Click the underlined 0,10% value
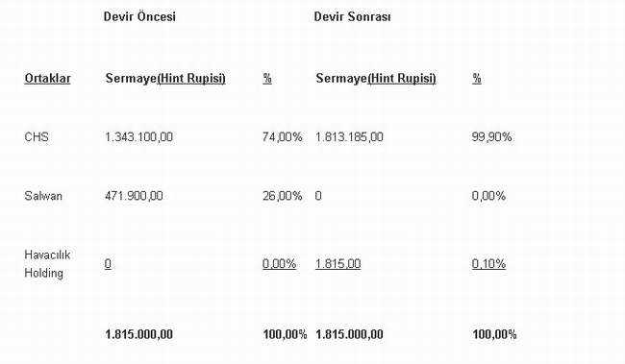The width and height of the screenshot is (625, 364). 488,264
